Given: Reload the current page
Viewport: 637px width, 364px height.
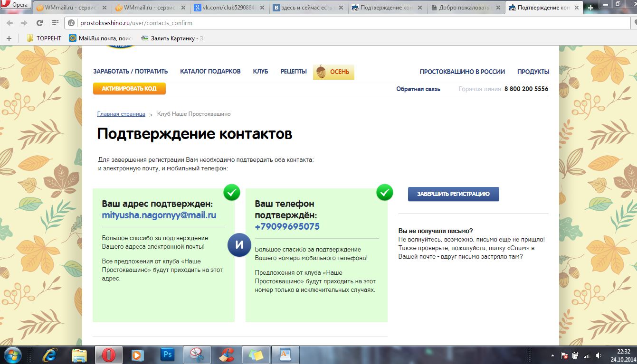Looking at the screenshot, I should 39,23.
